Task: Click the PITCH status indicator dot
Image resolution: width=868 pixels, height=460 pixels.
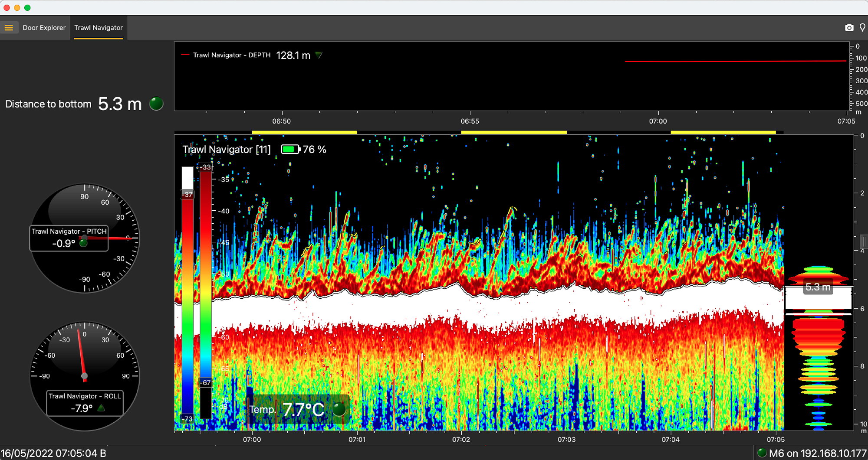Action: click(x=83, y=243)
